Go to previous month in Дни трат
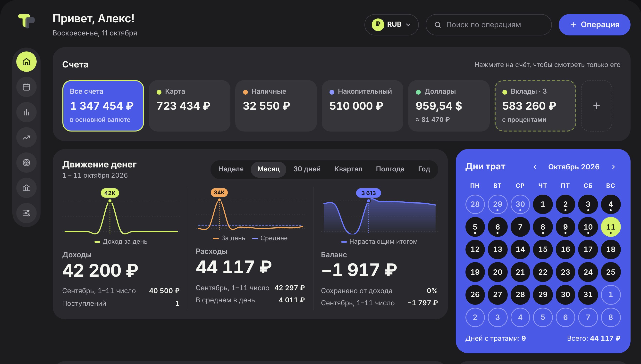 [535, 167]
